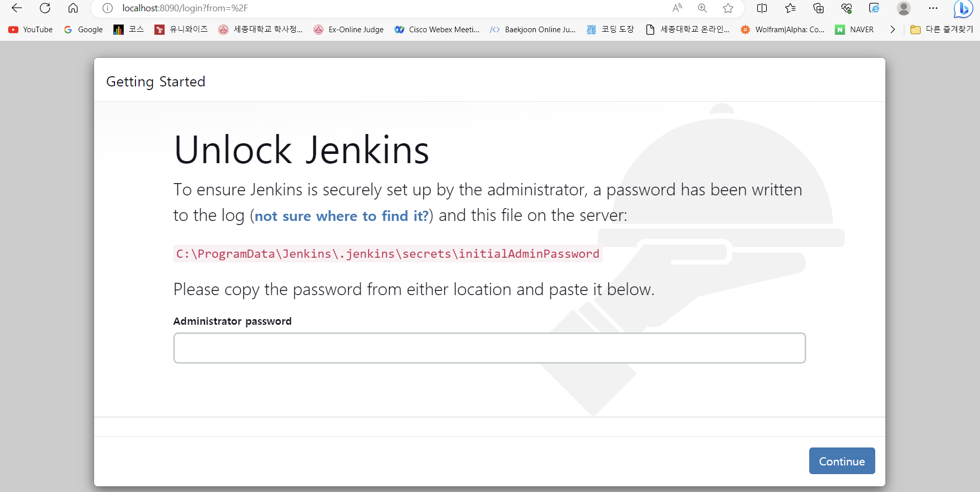The image size is (980, 492).
Task: View site information icon in address bar
Action: coord(107,8)
